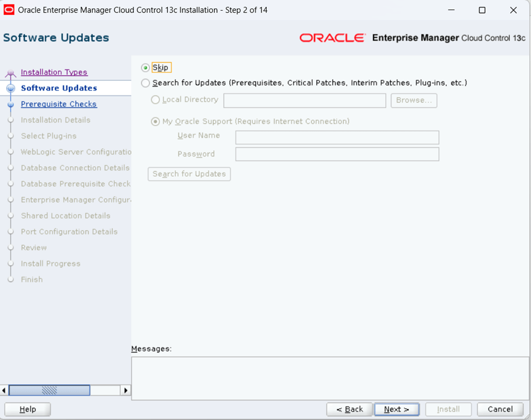Select the Skip radio button
Image resolution: width=531 pixels, height=420 pixels.
(146, 68)
